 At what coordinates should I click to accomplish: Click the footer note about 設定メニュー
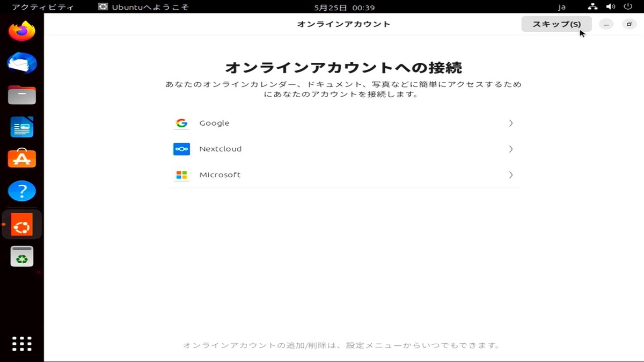[x=341, y=345]
